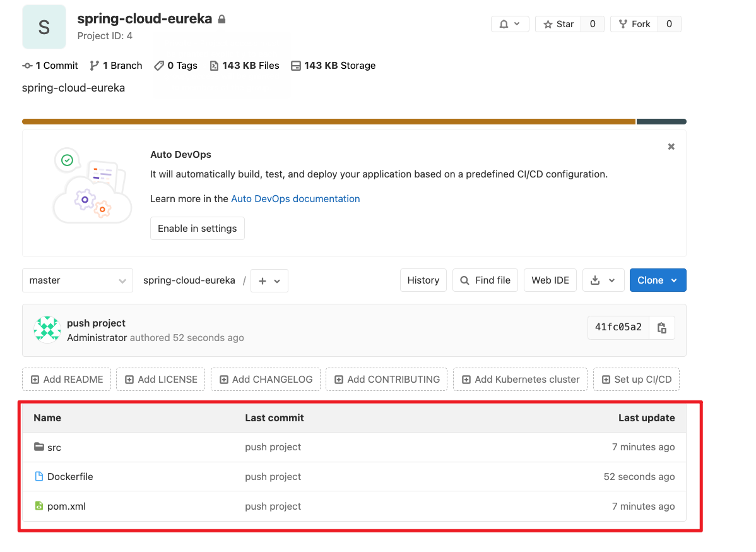
Task: Click the Dockerfile file icon
Action: point(39,476)
